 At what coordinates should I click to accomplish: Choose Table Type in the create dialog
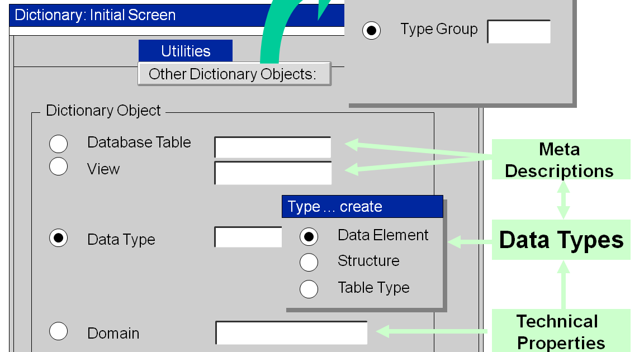click(309, 289)
